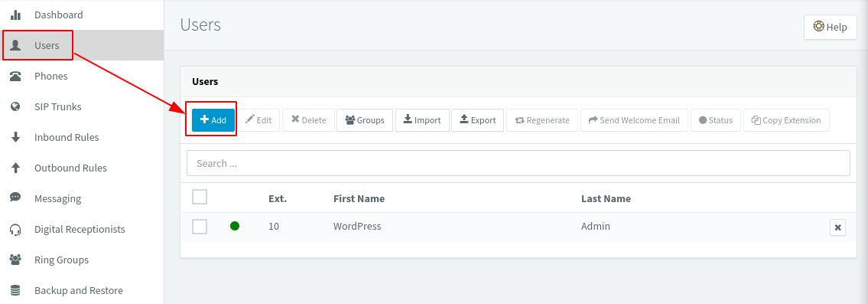
Task: Click Backup and Restore database icon
Action: point(15,290)
